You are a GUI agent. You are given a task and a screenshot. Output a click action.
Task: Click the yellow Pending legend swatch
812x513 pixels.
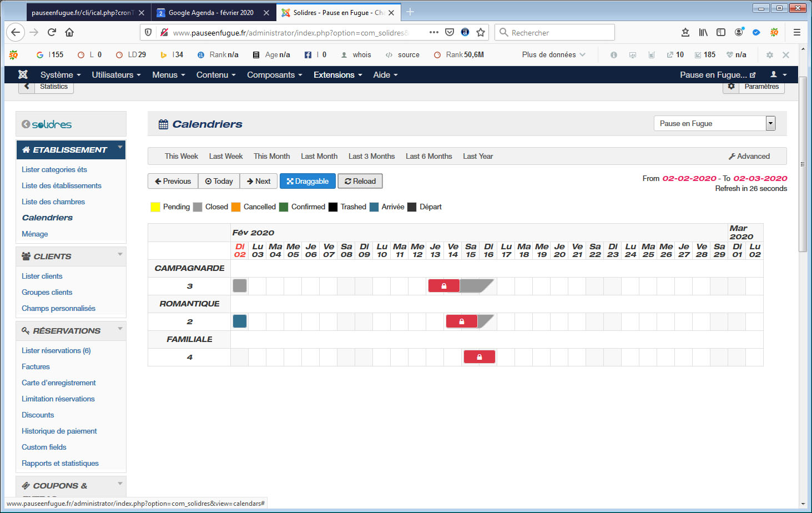(155, 207)
